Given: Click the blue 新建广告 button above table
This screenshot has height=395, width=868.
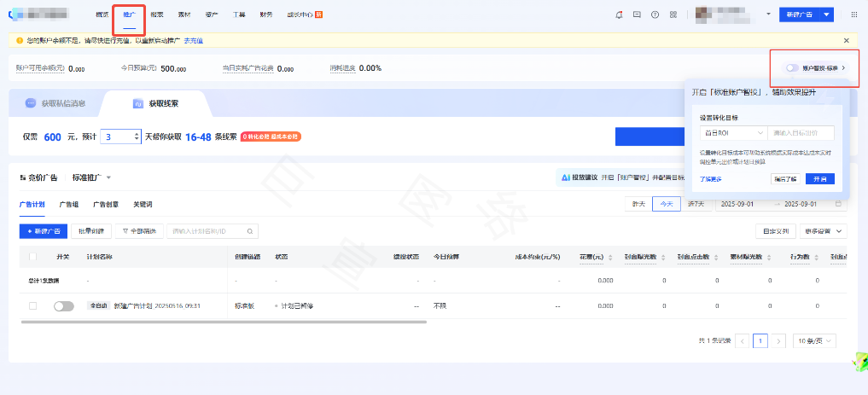Looking at the screenshot, I should click(44, 231).
